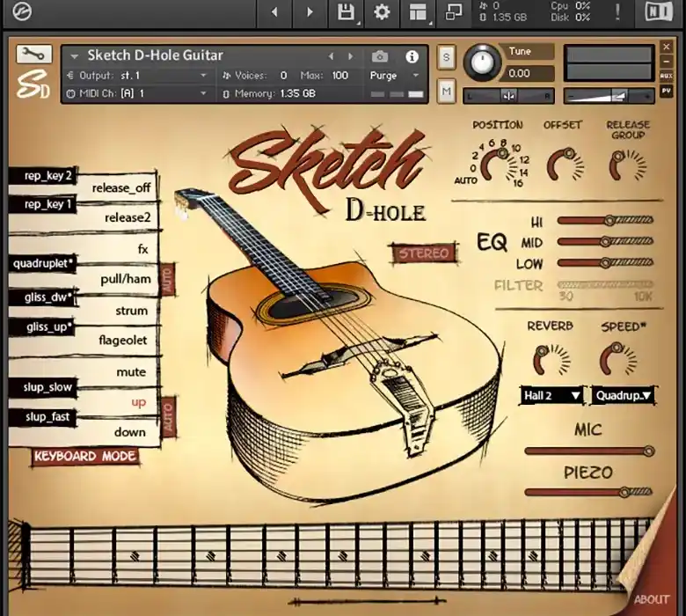Click the EQ LOW slider handle

click(x=605, y=263)
